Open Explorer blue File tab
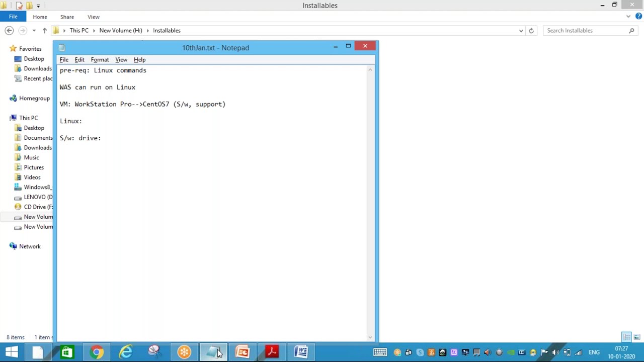This screenshot has width=644, height=362. pos(13,17)
